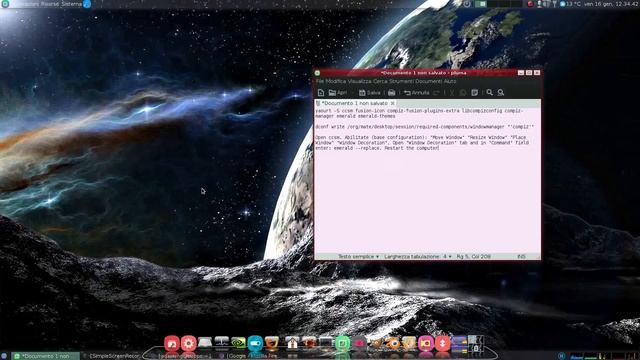
Task: Click the Documento 1 taskbar button
Action: (x=45, y=356)
